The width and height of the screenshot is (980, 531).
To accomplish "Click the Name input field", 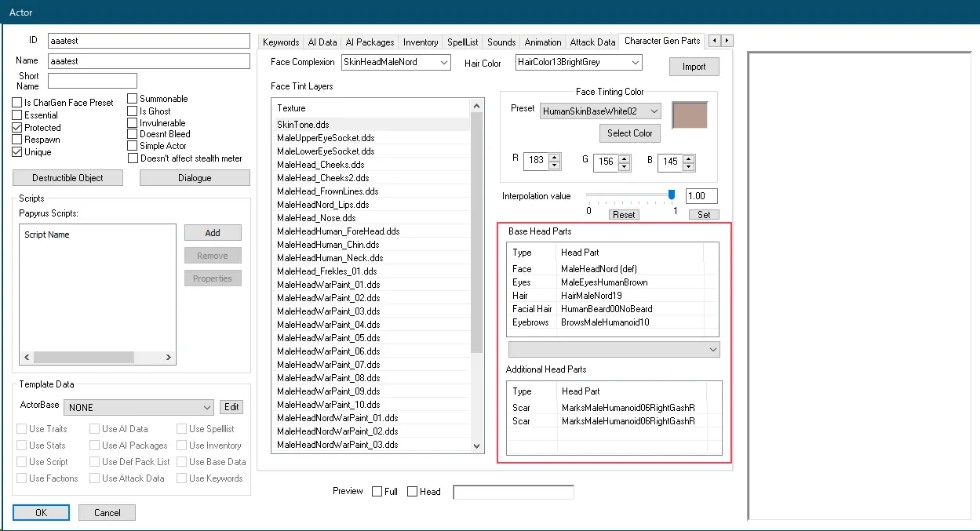I will 148,60.
